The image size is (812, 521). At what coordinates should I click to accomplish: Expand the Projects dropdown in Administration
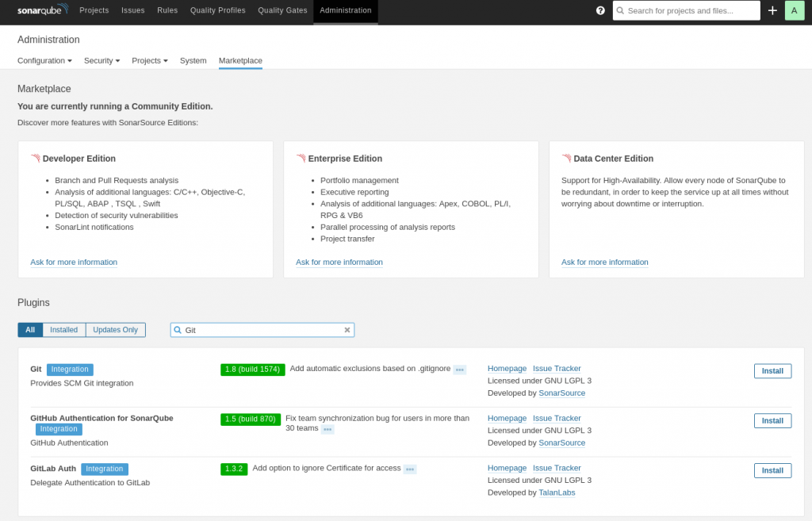point(149,60)
